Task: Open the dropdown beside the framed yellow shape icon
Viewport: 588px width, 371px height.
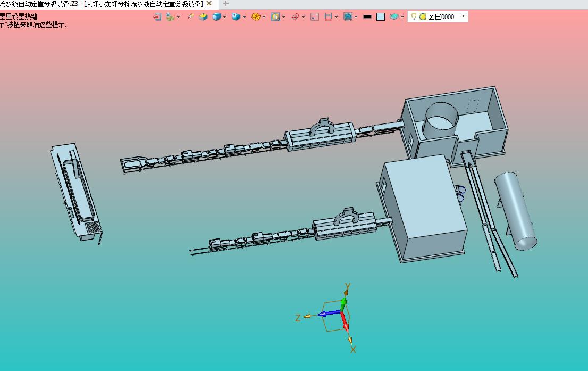Action: [283, 17]
